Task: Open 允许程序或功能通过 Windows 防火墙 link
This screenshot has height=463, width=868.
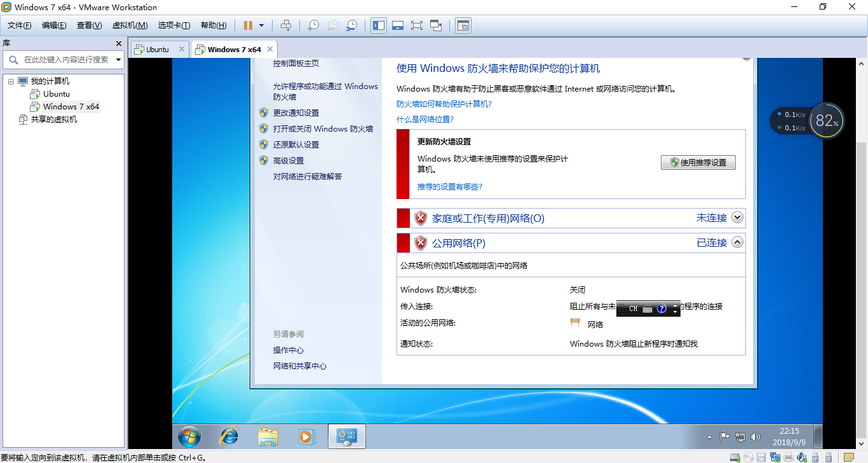Action: click(x=325, y=92)
